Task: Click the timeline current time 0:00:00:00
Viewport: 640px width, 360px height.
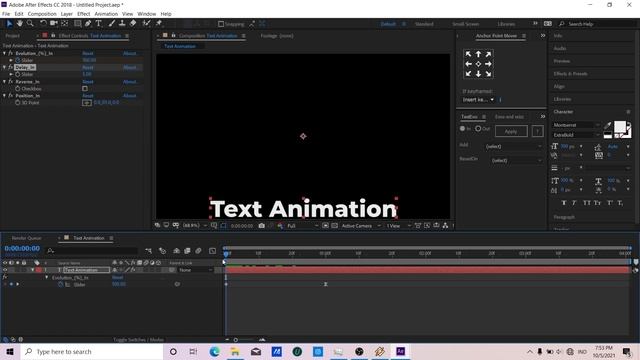Action: 22,248
